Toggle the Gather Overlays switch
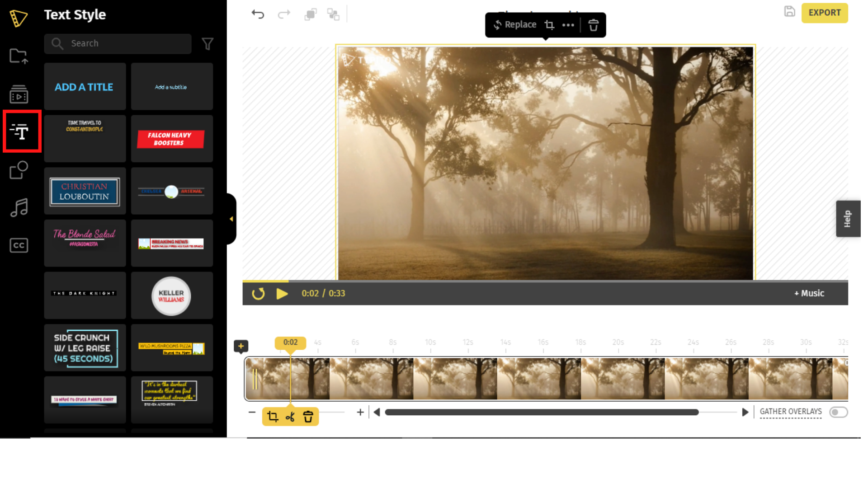Image resolution: width=868 pixels, height=488 pixels. (x=838, y=412)
